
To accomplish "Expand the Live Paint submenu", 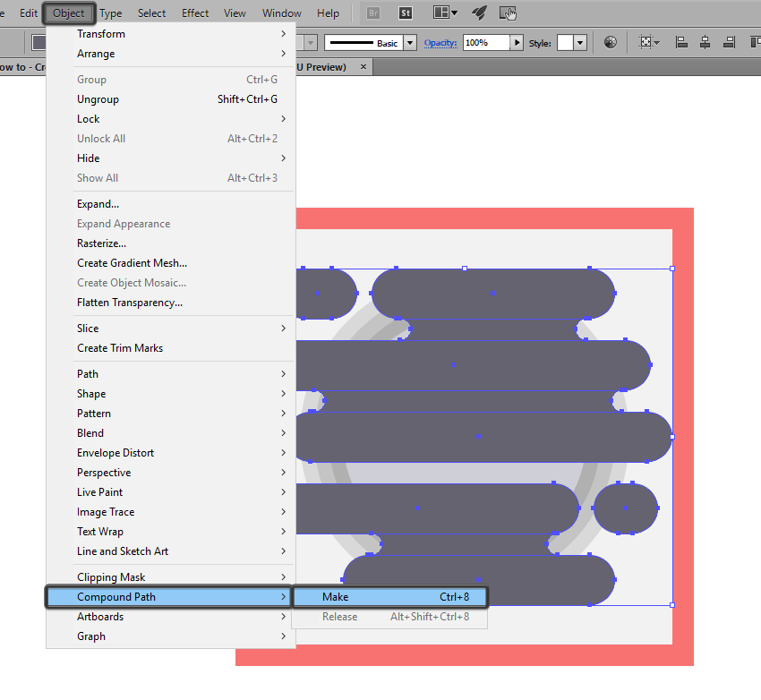I will (171, 492).
